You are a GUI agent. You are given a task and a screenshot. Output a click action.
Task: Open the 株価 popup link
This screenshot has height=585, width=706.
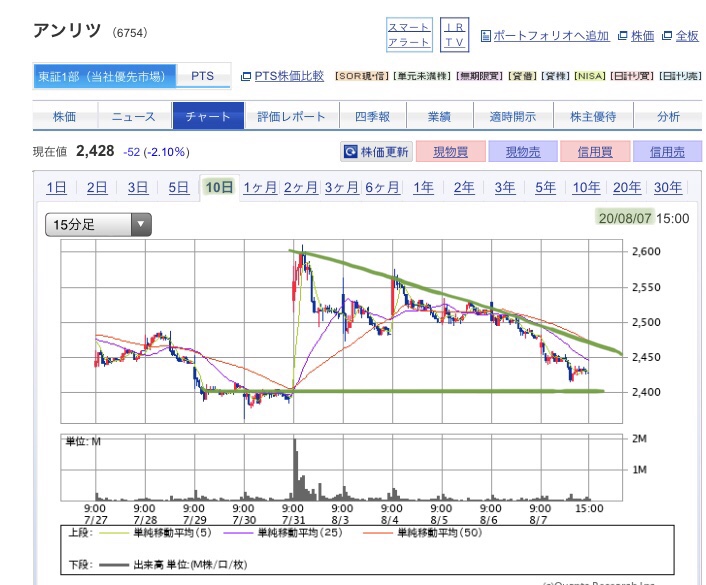tap(643, 36)
